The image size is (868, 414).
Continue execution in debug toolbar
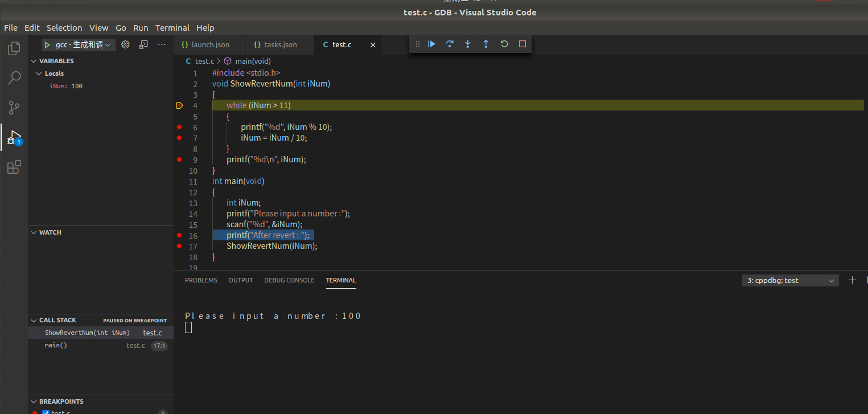coord(431,44)
